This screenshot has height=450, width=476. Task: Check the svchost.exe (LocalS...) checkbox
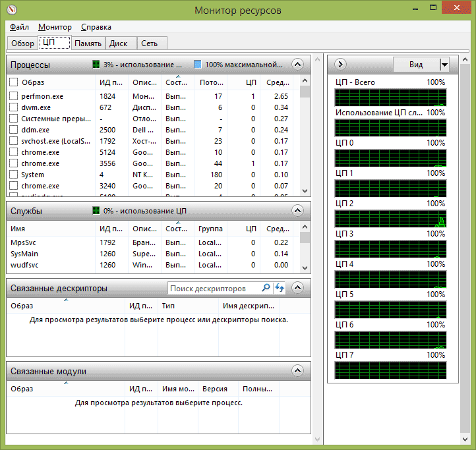[x=13, y=141]
